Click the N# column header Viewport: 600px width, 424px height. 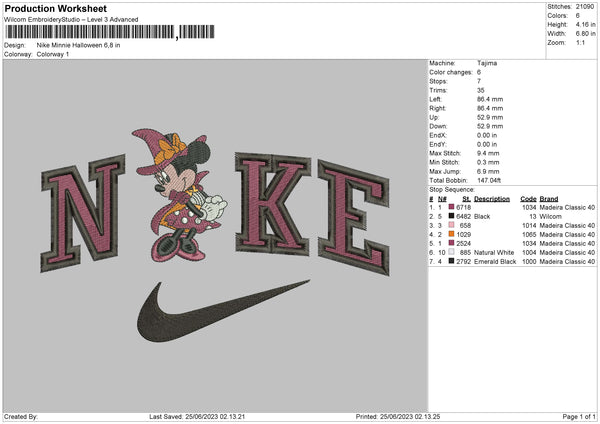click(x=442, y=199)
